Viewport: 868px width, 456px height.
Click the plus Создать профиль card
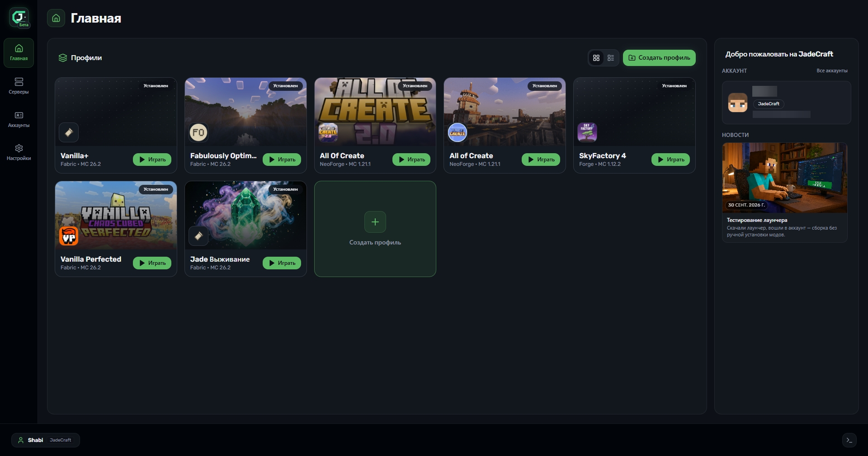[x=375, y=229]
